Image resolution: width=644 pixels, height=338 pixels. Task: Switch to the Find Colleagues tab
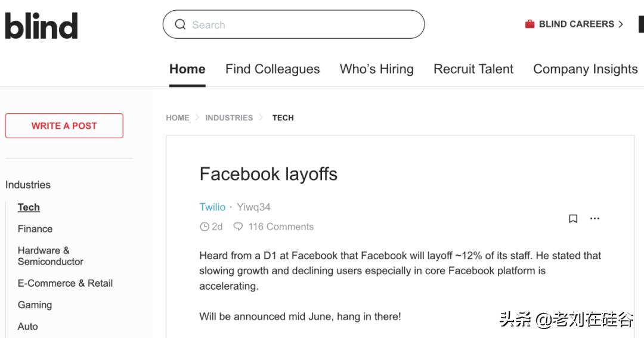273,69
